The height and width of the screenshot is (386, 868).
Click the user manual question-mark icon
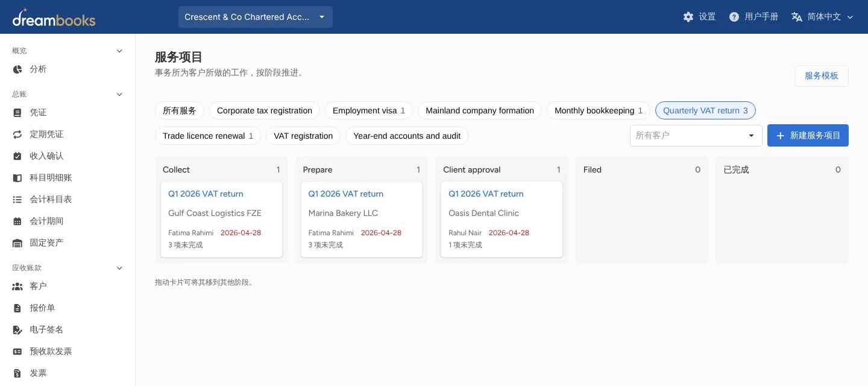click(734, 17)
